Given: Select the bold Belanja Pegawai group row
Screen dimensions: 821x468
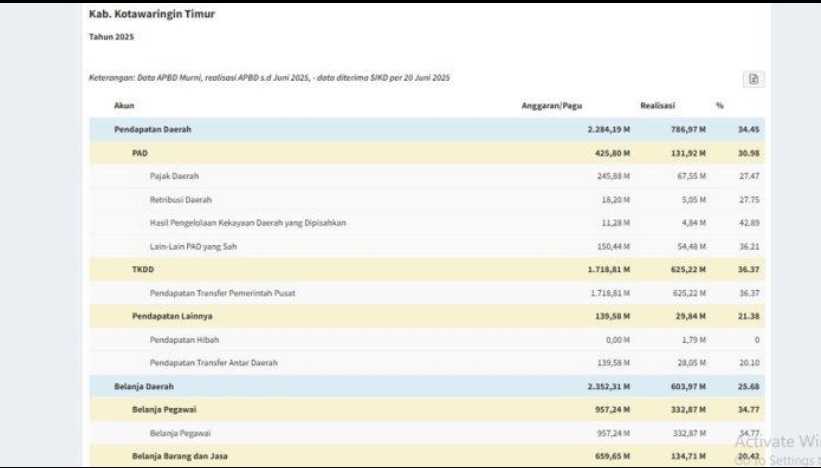Looking at the screenshot, I should [427, 409].
